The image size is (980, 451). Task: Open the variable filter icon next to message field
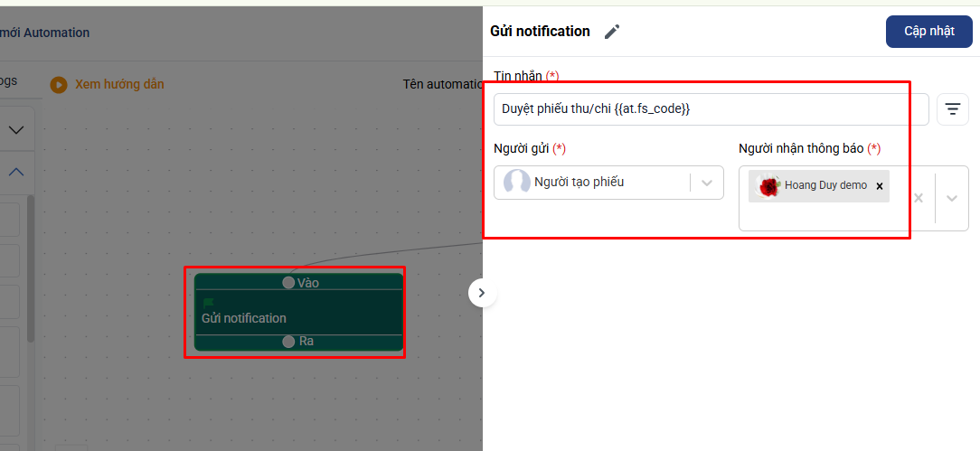click(952, 109)
